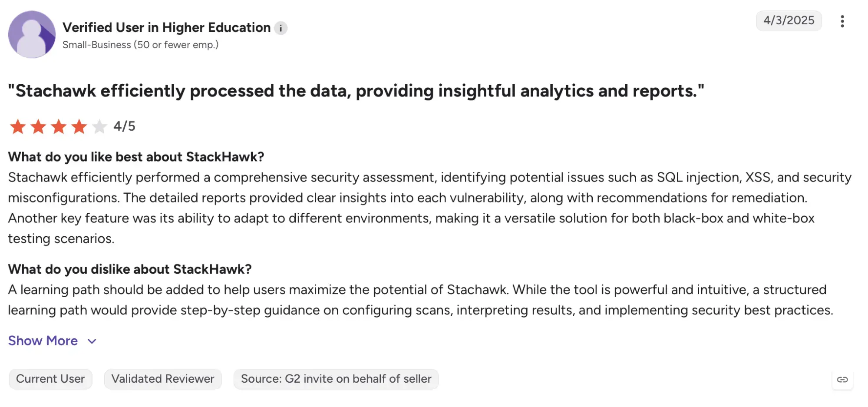868x407 pixels.
Task: Click the Small-Business company size label
Action: point(141,45)
